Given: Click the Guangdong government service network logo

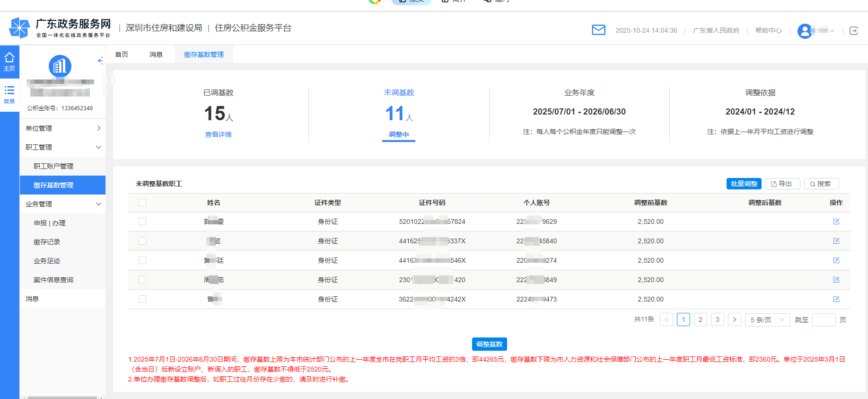Looking at the screenshot, I should (x=60, y=28).
